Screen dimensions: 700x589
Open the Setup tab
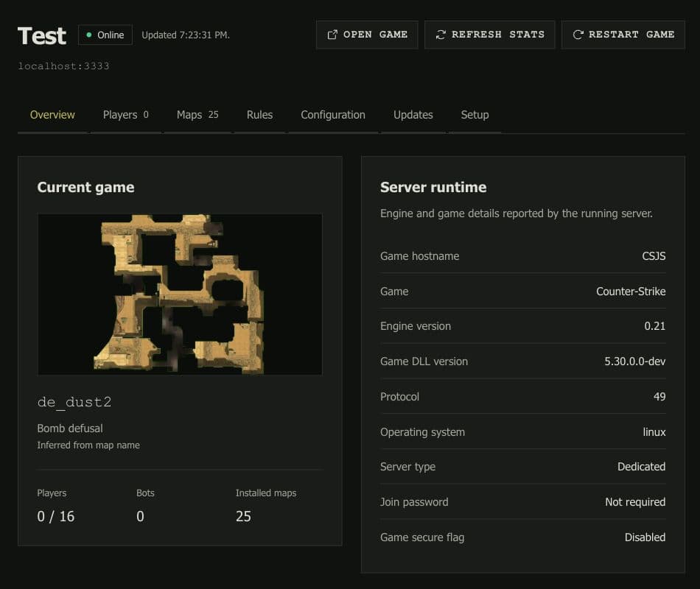click(x=475, y=115)
